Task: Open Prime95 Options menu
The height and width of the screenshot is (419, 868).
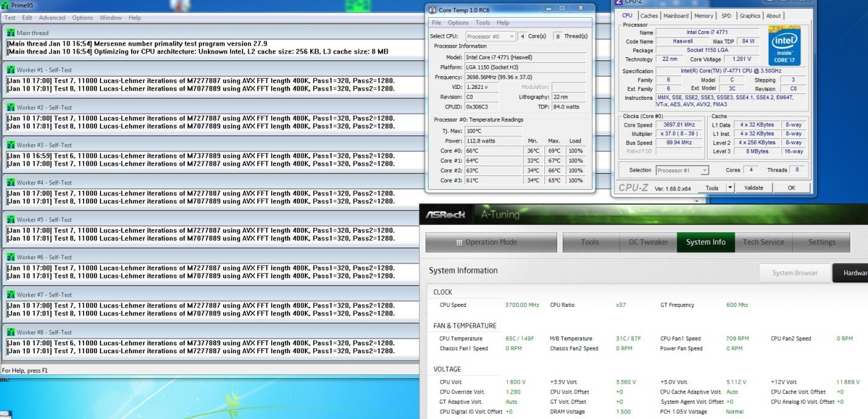Action: pos(84,18)
